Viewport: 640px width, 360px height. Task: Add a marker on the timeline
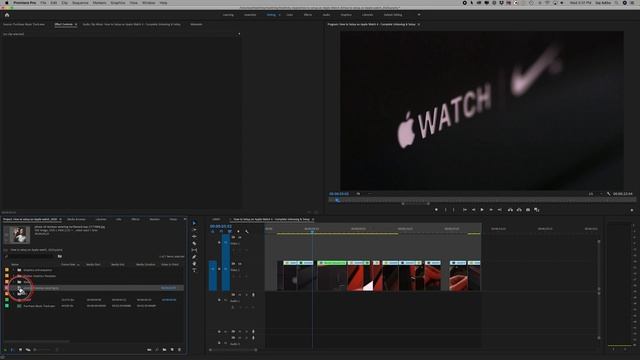point(238,232)
